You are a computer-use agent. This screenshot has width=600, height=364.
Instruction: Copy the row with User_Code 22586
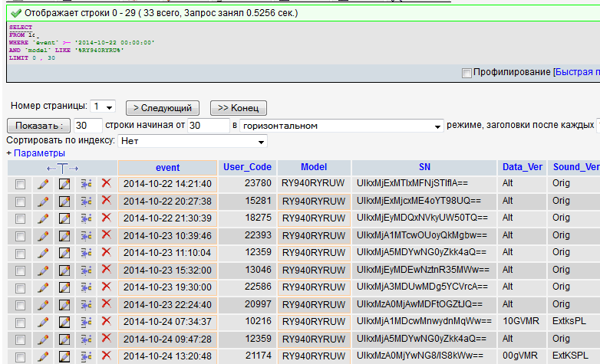pyautogui.click(x=85, y=287)
